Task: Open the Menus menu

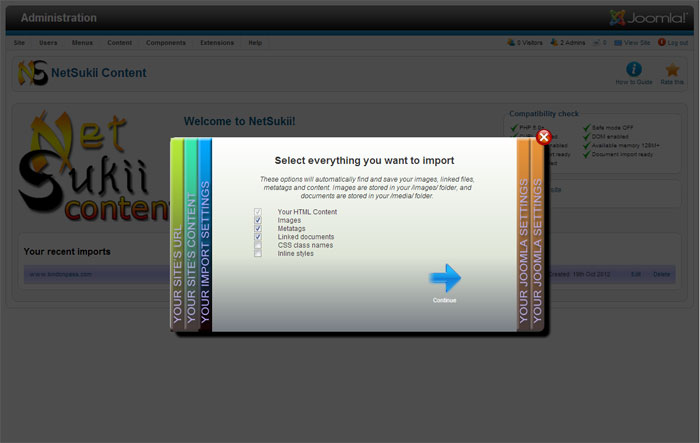Action: click(82, 43)
